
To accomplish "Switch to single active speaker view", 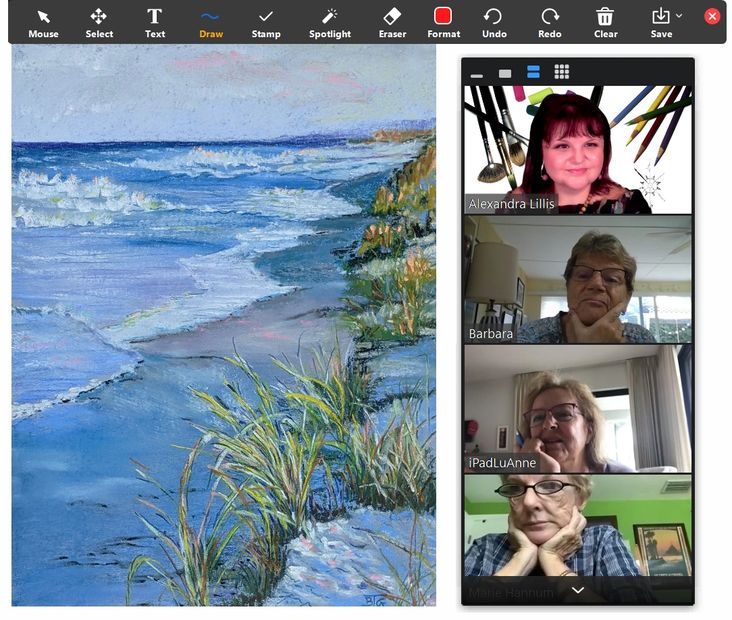I will (505, 73).
